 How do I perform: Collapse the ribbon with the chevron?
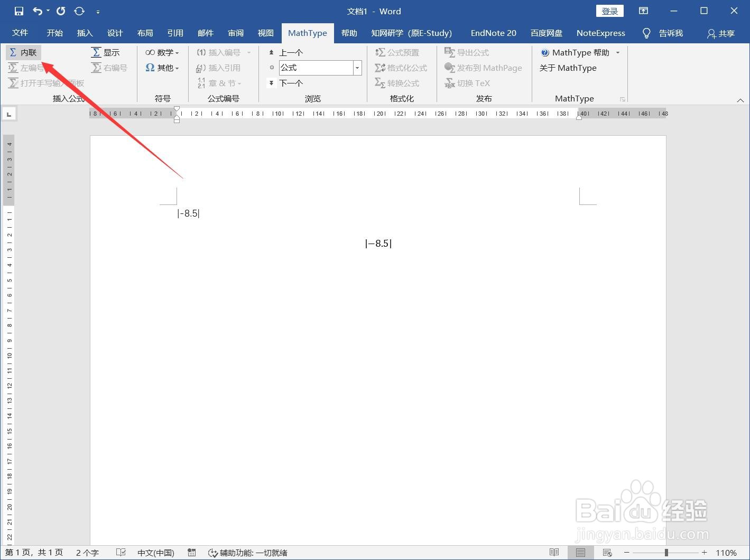coord(740,100)
